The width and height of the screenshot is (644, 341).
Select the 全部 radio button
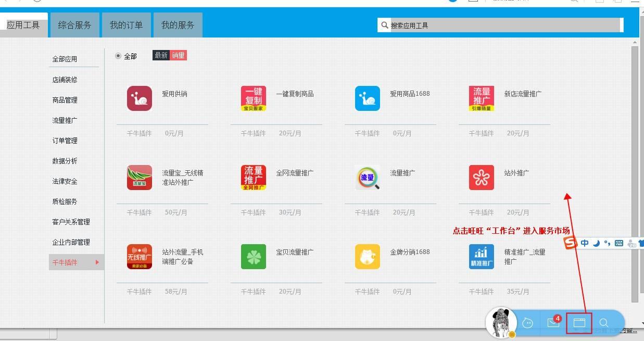[118, 56]
